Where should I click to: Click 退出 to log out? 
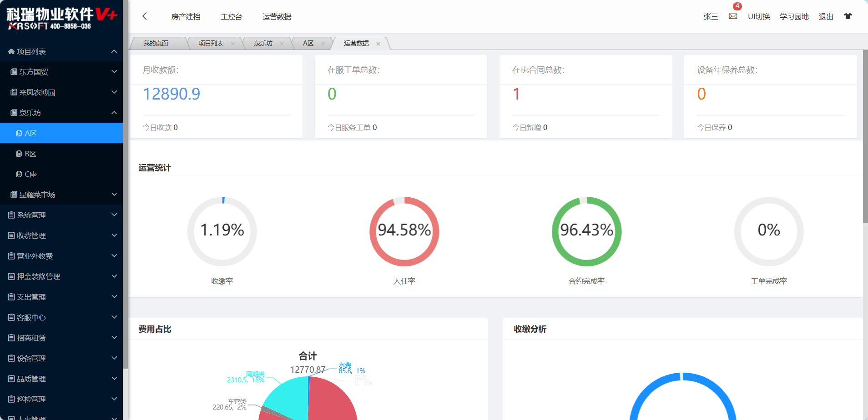click(x=826, y=17)
